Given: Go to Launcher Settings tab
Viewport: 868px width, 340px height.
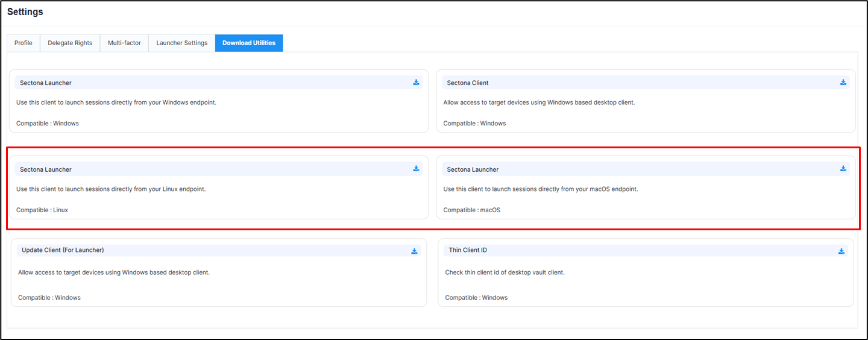Looking at the screenshot, I should [182, 43].
